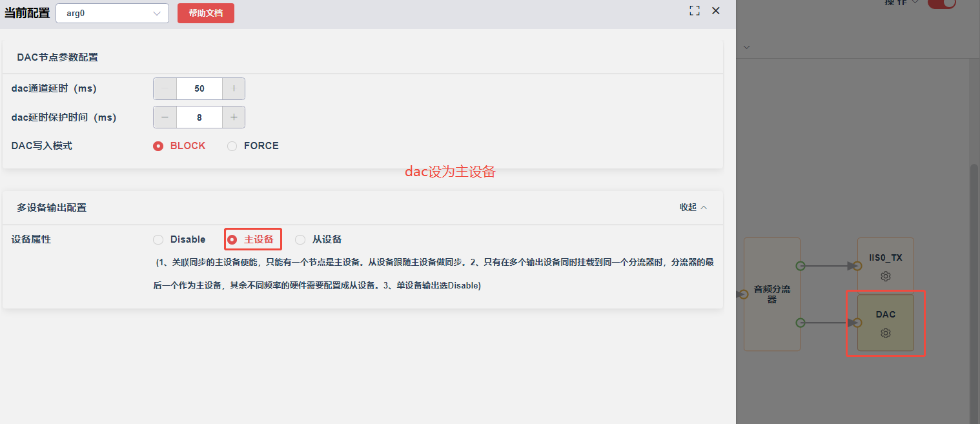Click the 多设备输出配置 section title
This screenshot has height=424, width=980.
point(52,207)
